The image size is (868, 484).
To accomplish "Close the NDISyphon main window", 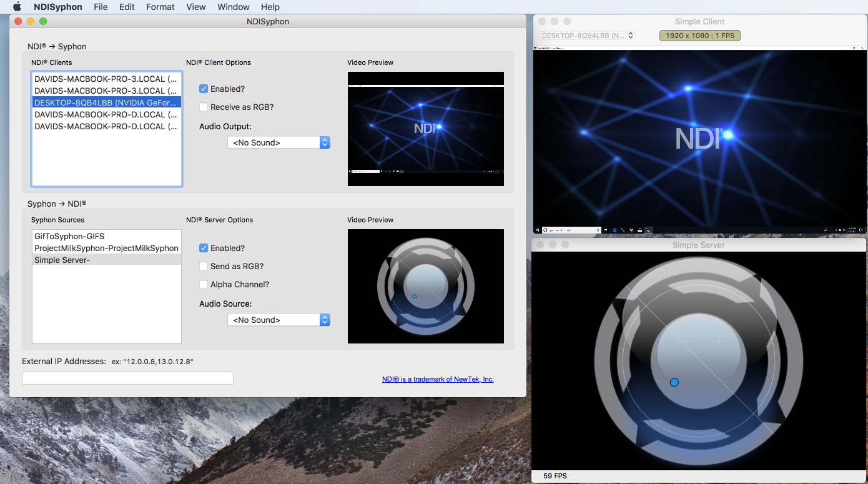I will tap(18, 21).
